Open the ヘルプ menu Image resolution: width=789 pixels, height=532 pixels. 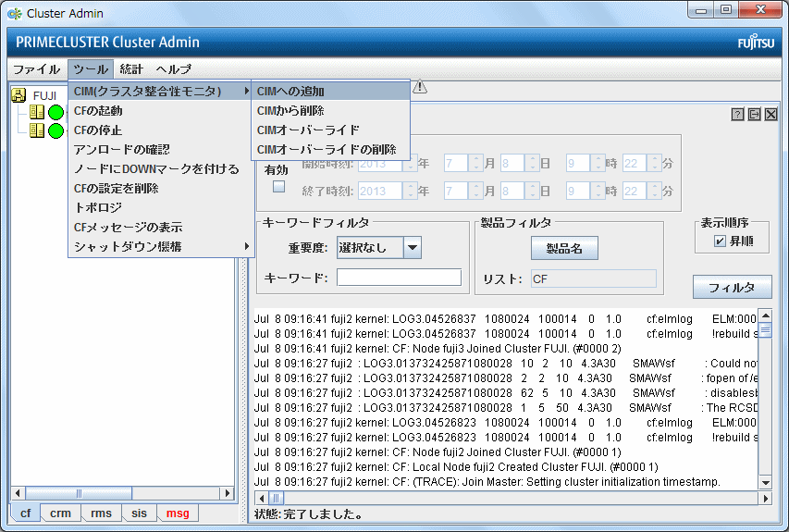174,69
